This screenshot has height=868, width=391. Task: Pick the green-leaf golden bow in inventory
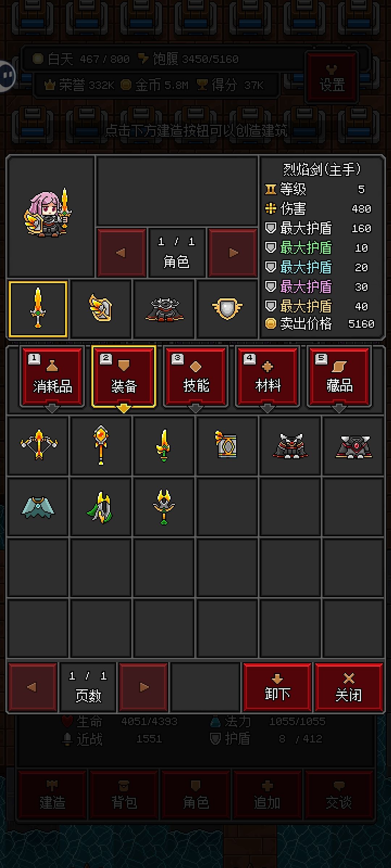(101, 506)
